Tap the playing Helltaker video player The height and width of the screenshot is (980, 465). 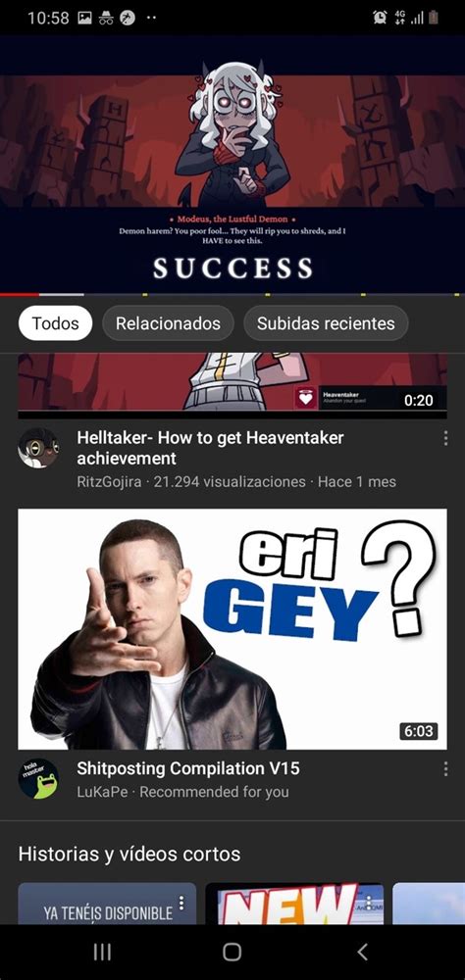coord(232,164)
